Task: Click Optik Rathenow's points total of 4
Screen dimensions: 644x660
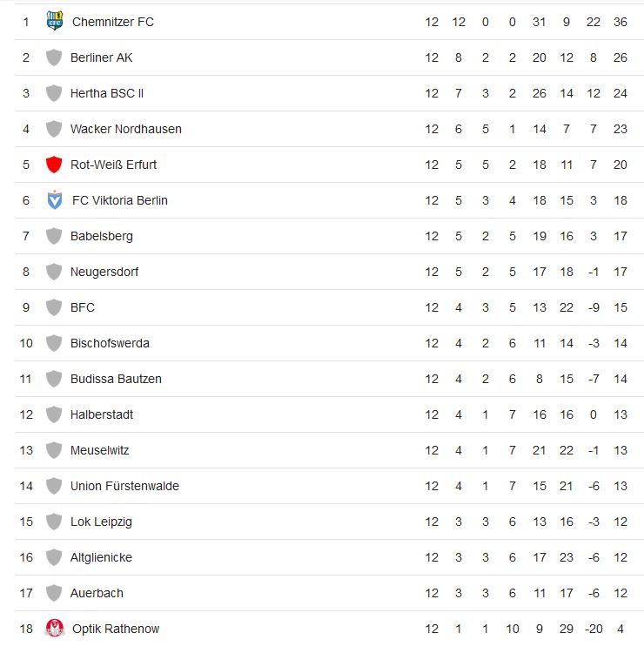Action: (620, 629)
